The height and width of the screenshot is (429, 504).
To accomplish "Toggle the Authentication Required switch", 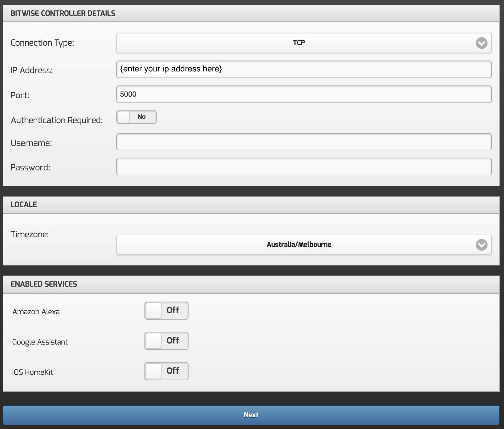I will 136,117.
